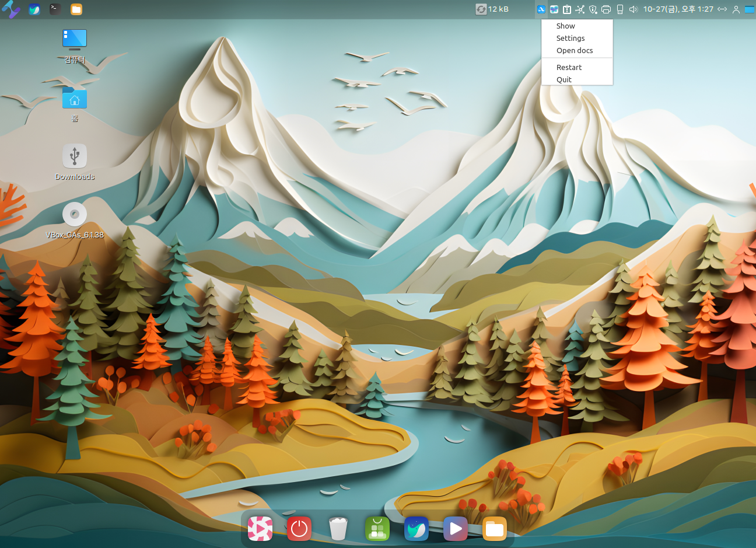Select Quit in the tray menu
The image size is (756, 548).
[x=563, y=79]
